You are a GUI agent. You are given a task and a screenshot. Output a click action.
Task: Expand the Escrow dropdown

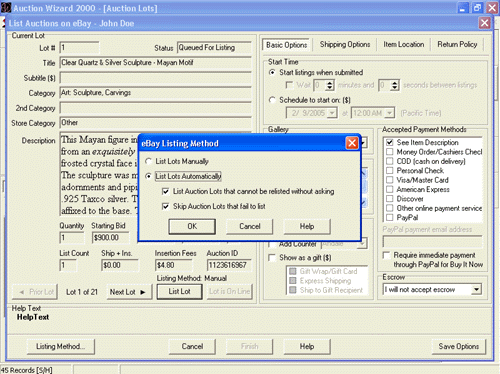(x=476, y=289)
